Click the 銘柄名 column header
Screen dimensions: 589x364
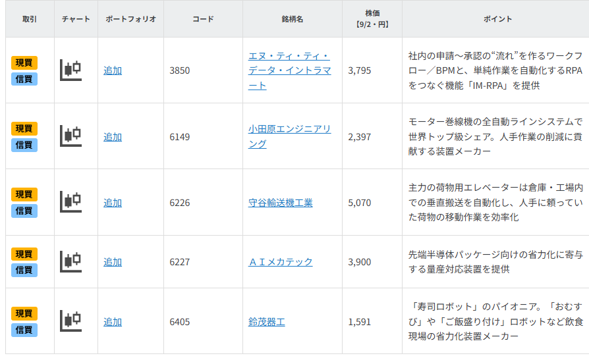point(293,19)
